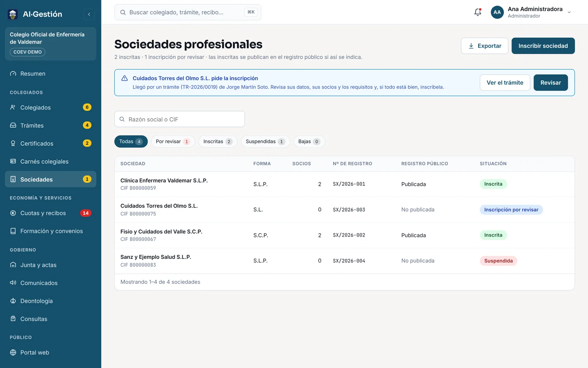Open Cuidados Torres del Olmo S.L. row
588x368 pixels.
(x=344, y=210)
